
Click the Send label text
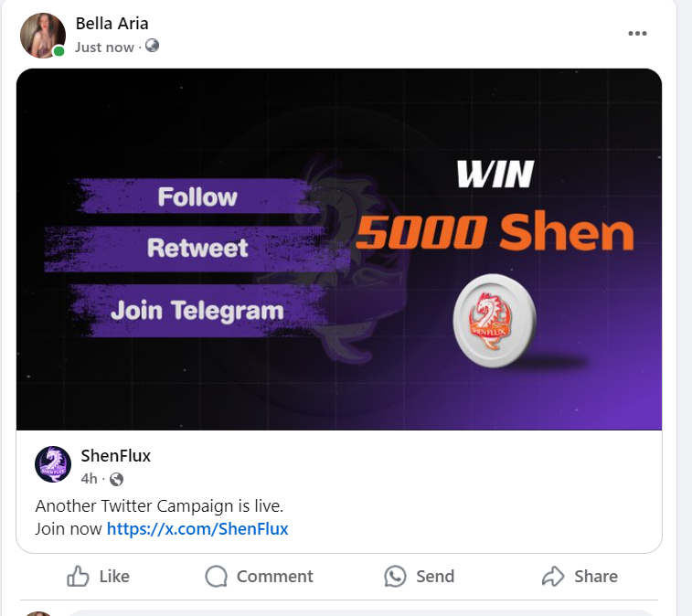pos(435,577)
